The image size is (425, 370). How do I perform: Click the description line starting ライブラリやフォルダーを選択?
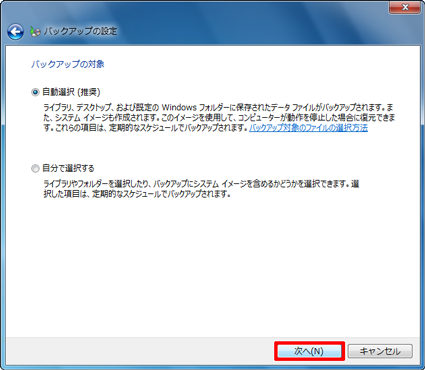(x=201, y=184)
